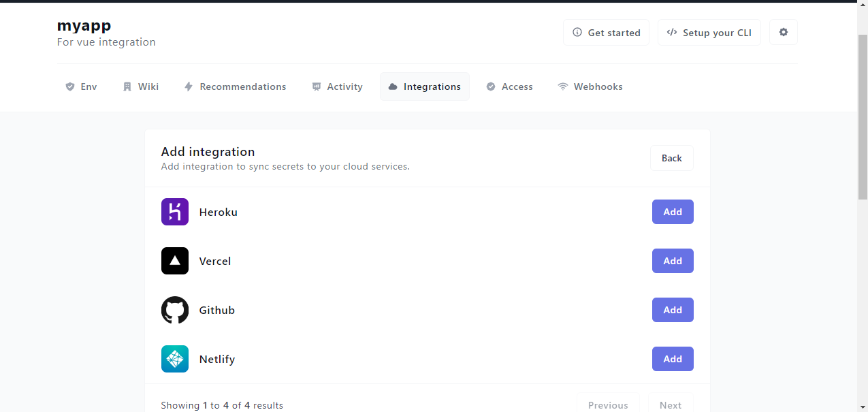Click the 'Showing 1 to 4' results text
The height and width of the screenshot is (412, 868).
[x=222, y=405]
